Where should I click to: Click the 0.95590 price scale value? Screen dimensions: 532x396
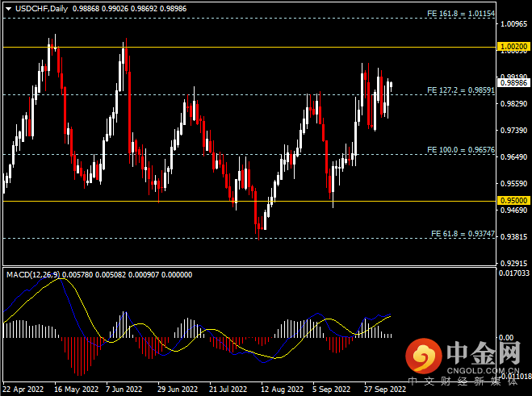click(514, 183)
